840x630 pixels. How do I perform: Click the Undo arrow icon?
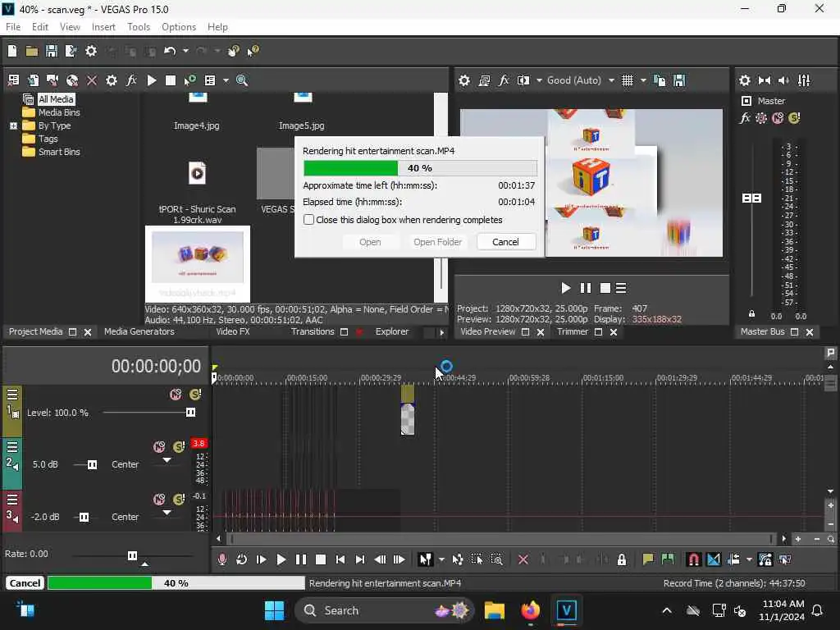click(x=170, y=51)
